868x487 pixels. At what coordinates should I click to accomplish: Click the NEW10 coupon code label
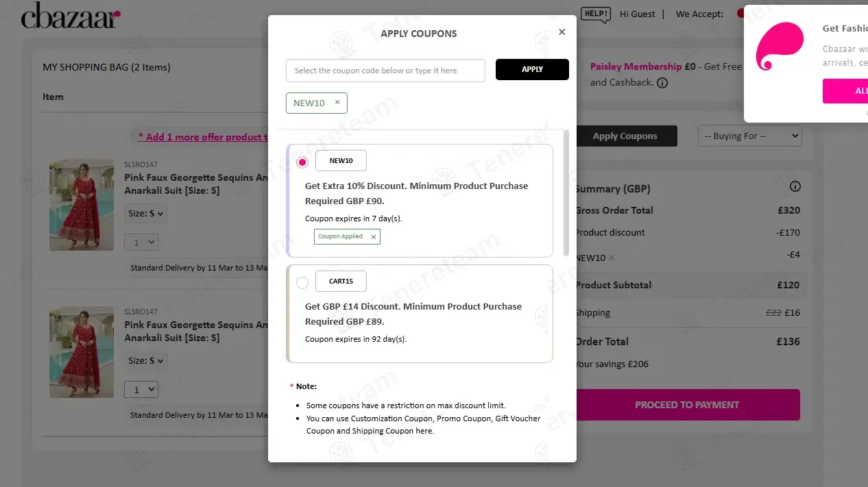pos(341,161)
